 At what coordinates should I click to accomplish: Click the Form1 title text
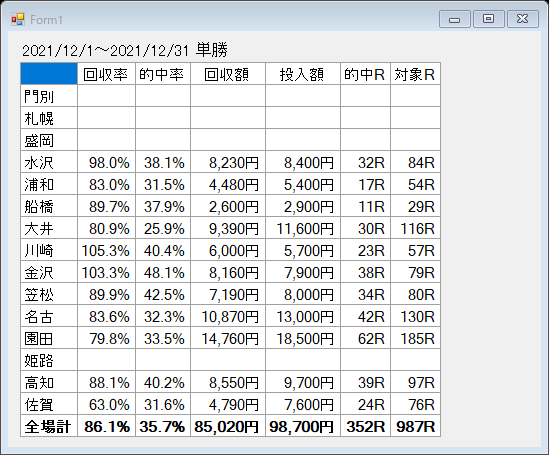point(46,20)
